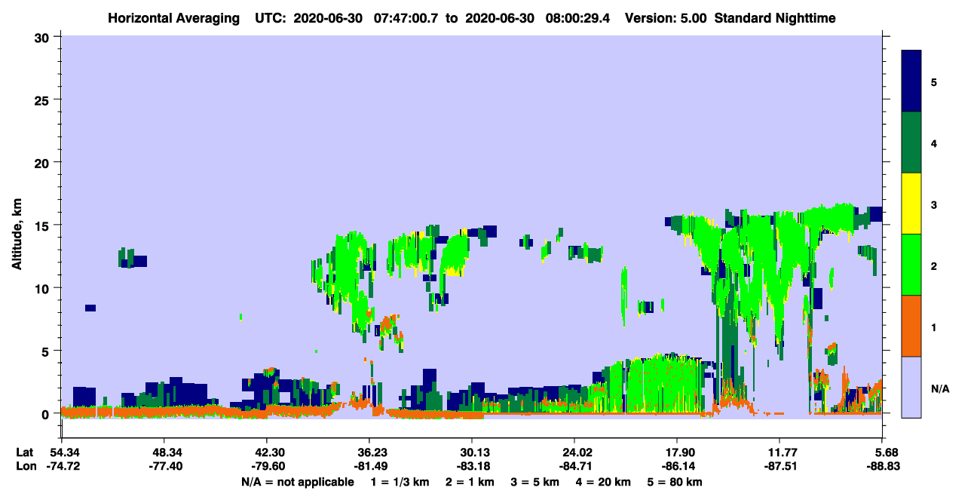The width and height of the screenshot is (980, 503).
Task: Click the colorbar label '4'
Action: pyautogui.click(x=934, y=143)
